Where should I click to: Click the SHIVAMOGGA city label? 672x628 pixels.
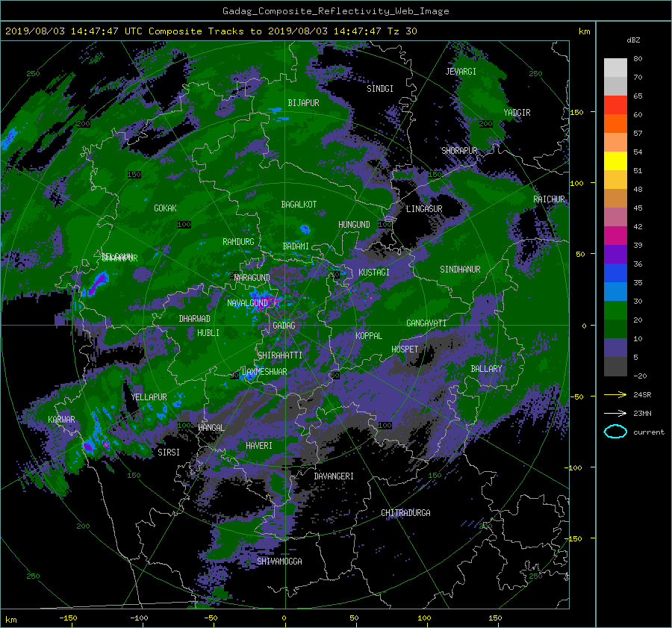[x=279, y=561]
